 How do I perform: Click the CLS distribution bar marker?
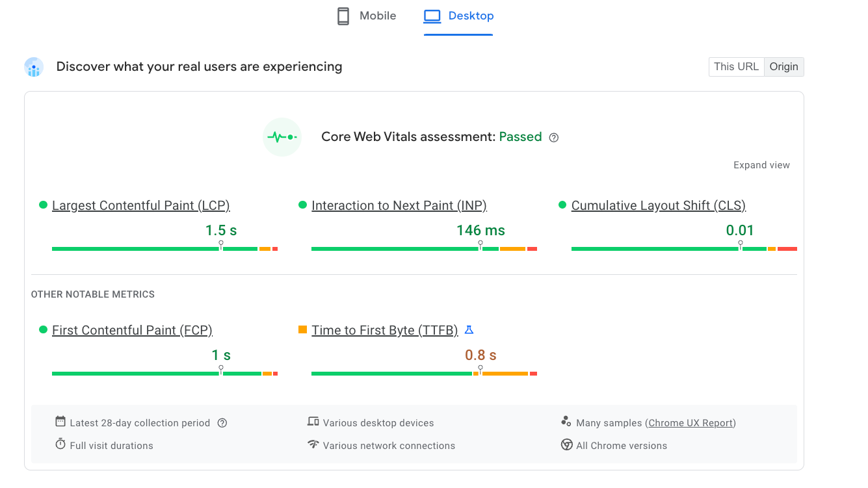pyautogui.click(x=741, y=245)
